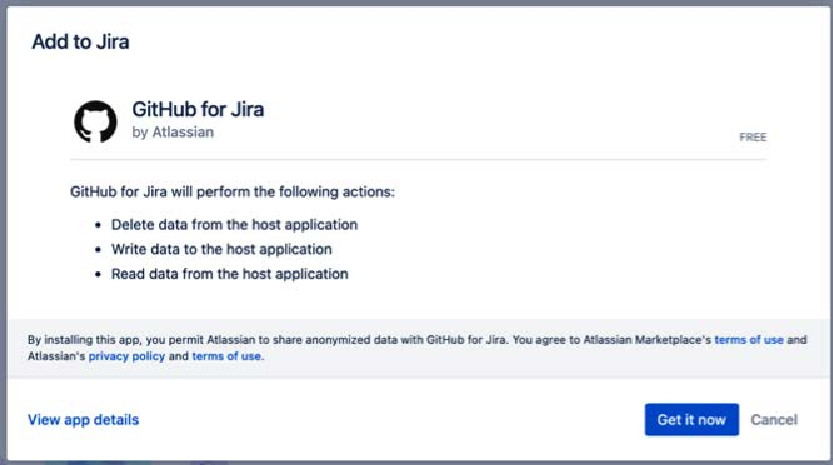
Task: Select Delete data from the host application
Action: click(x=234, y=225)
